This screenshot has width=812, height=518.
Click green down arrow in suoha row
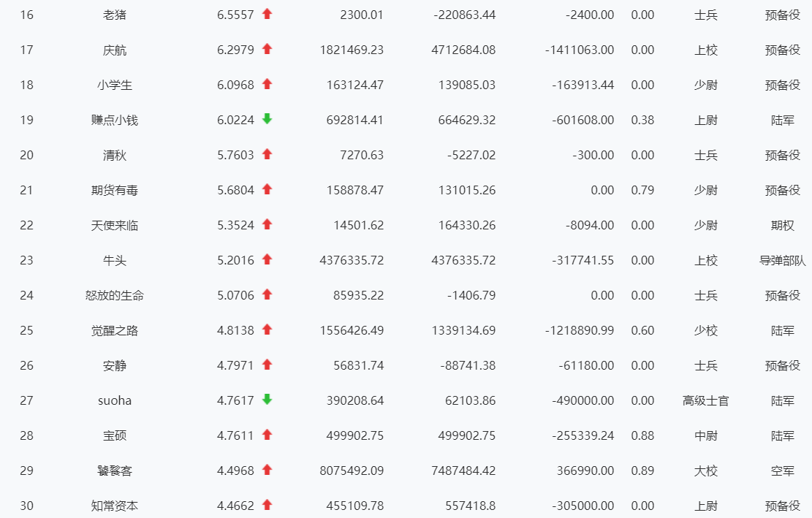[x=267, y=400]
